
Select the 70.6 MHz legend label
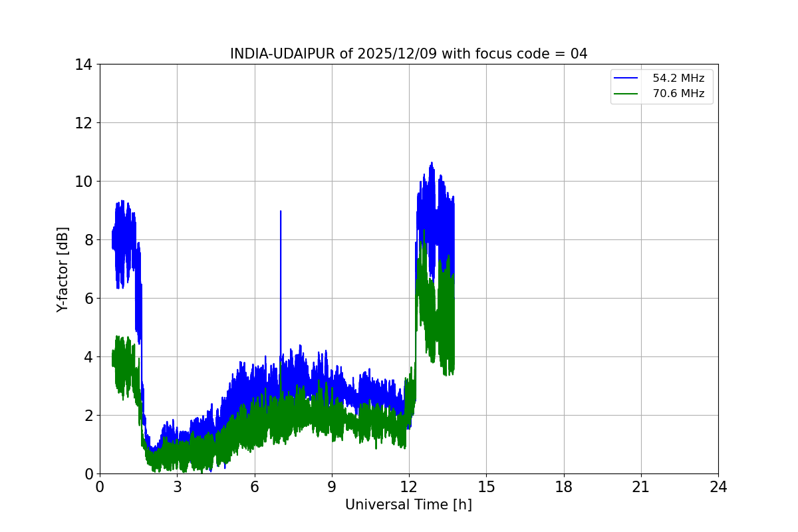[x=678, y=94]
